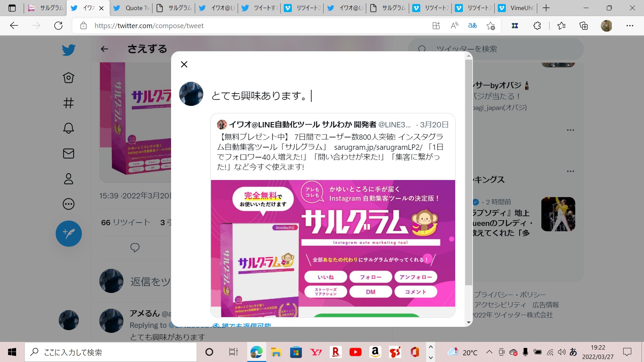Click scrollbar down arrow in compose dialog
Image resolution: width=644 pixels, height=362 pixels.
point(469,322)
